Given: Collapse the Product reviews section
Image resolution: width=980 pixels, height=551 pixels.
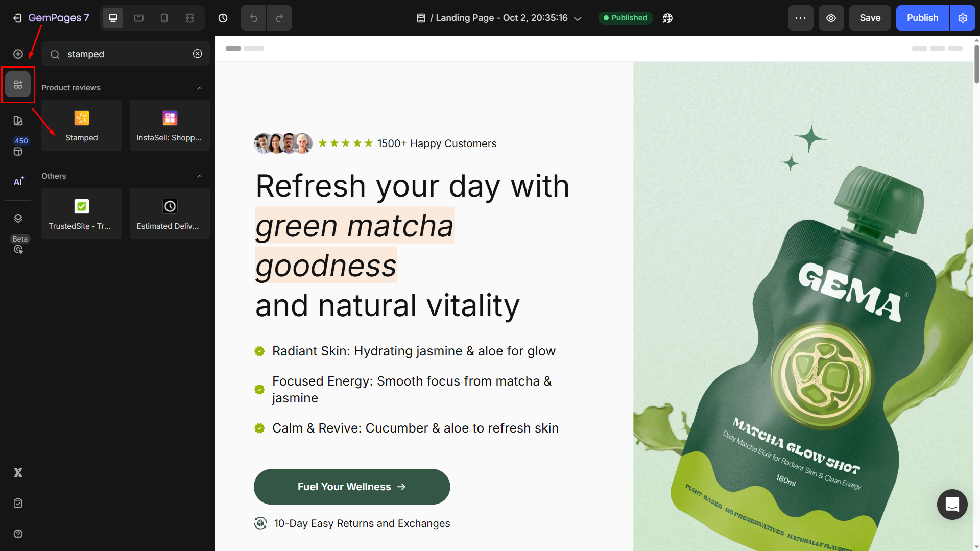Looking at the screenshot, I should click(200, 88).
